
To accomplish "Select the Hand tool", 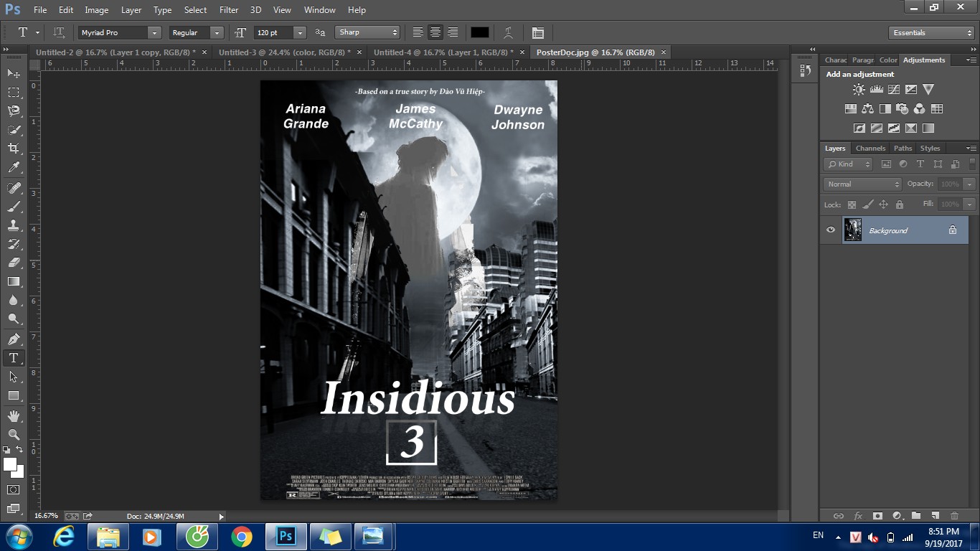I will click(x=14, y=415).
